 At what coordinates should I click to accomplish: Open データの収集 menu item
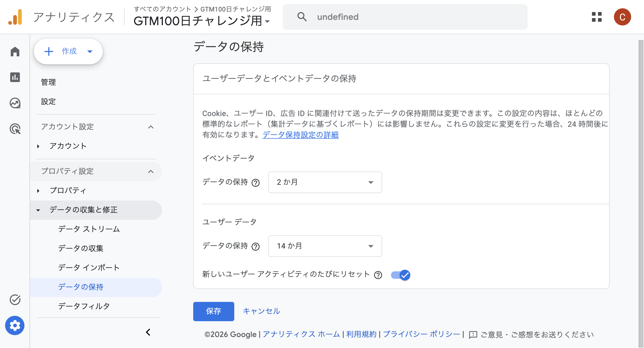point(80,248)
